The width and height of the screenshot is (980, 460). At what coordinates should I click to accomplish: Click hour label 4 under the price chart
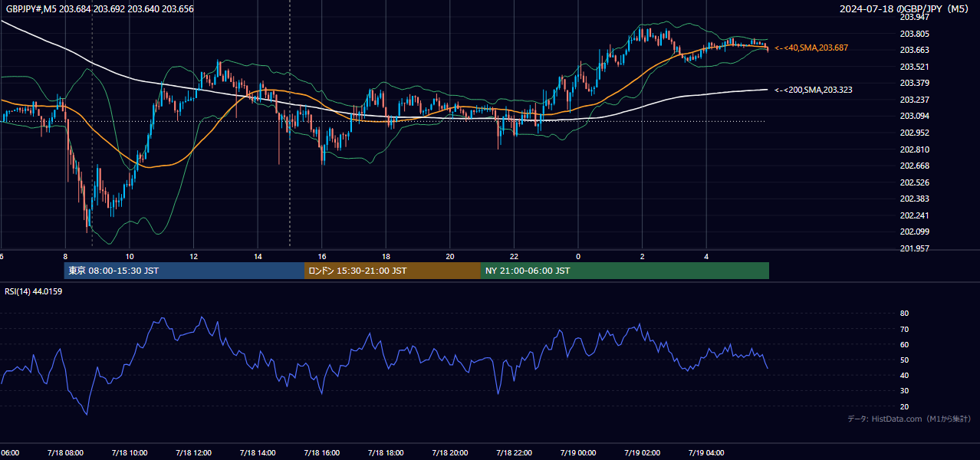[x=706, y=256]
